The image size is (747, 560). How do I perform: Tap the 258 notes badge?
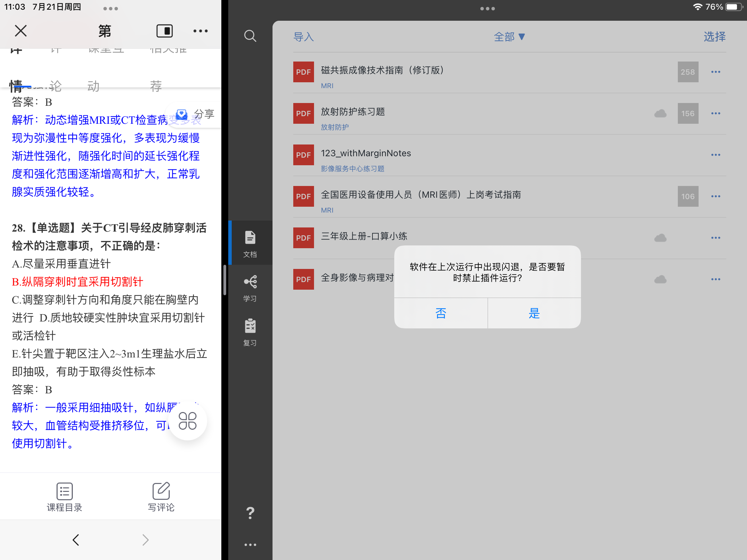(688, 72)
